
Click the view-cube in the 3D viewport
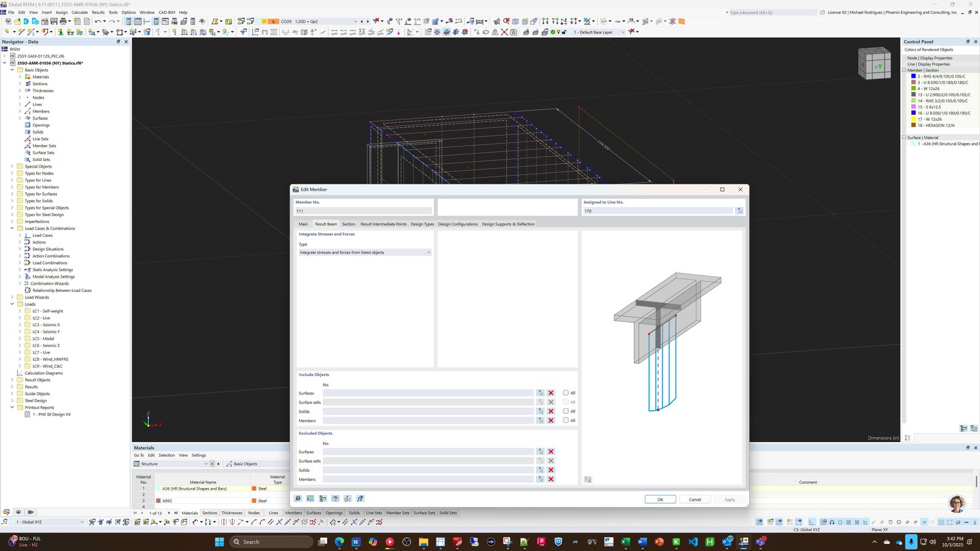tap(874, 63)
